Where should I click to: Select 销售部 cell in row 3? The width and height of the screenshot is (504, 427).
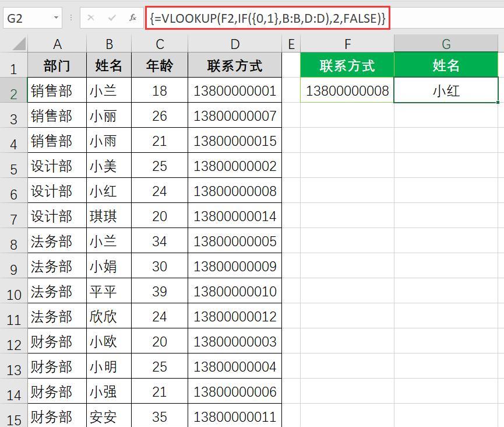tap(57, 116)
